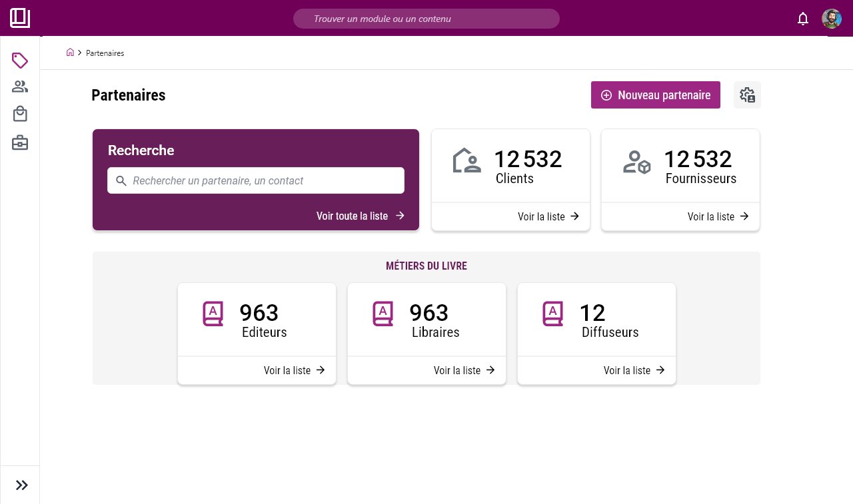Click the Nouveau partenaire button
Screen dimensions: 853x504
[x=655, y=95]
